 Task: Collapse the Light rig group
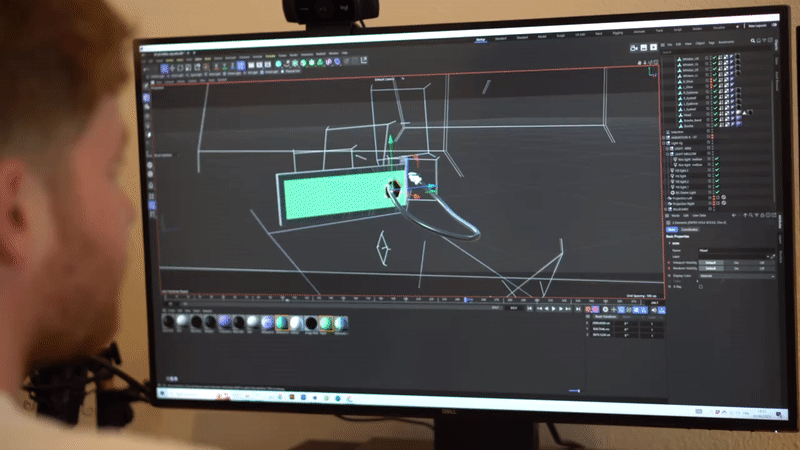click(x=664, y=143)
